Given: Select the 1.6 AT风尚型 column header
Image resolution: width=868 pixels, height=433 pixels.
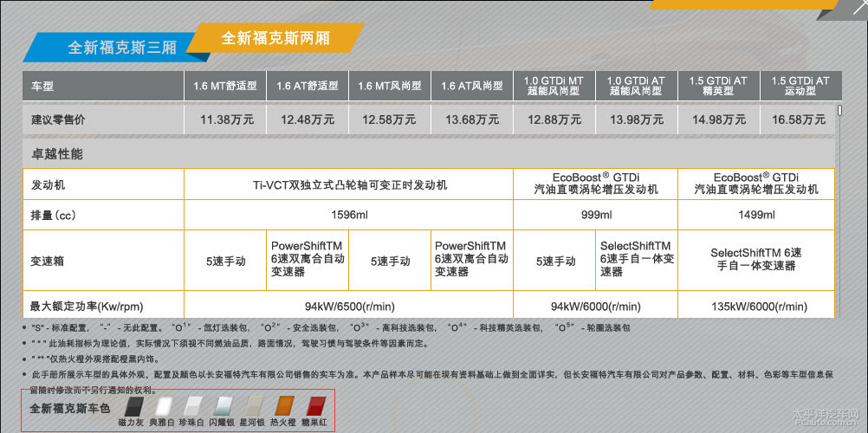Looking at the screenshot, I should (x=472, y=86).
